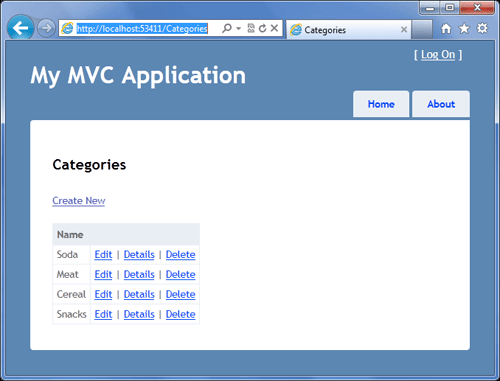Stop loading with the address bar X
500x381 pixels.
[x=274, y=28]
